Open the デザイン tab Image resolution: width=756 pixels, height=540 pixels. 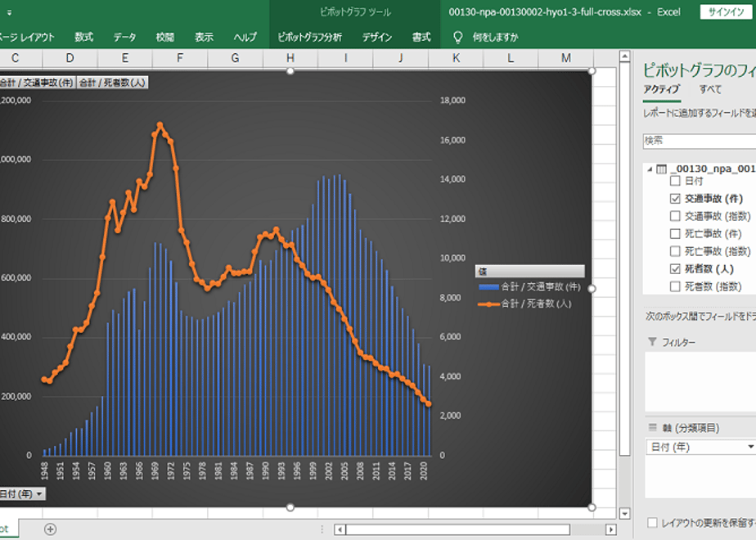[x=377, y=37]
